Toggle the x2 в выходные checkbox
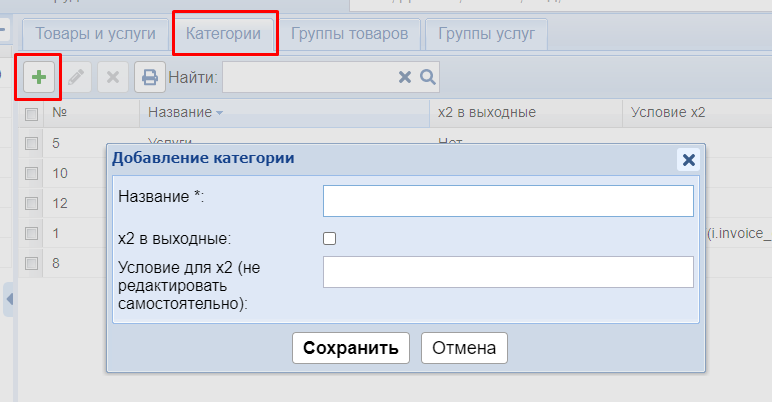The image size is (772, 402). pyautogui.click(x=330, y=239)
